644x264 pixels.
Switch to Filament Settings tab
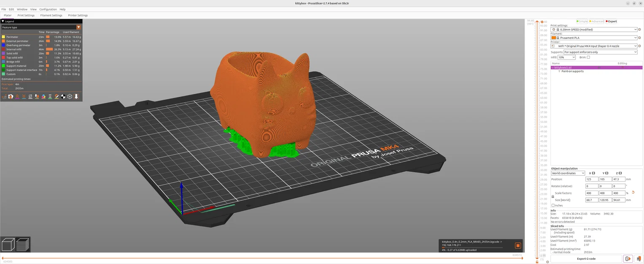pyautogui.click(x=51, y=15)
